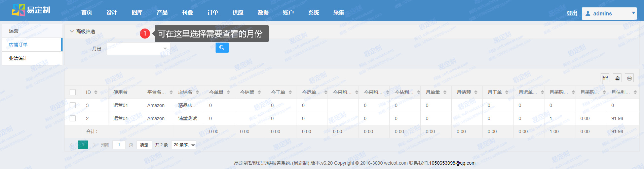Select 店铺订单 in the sidebar
644x169 pixels.
pos(32,45)
